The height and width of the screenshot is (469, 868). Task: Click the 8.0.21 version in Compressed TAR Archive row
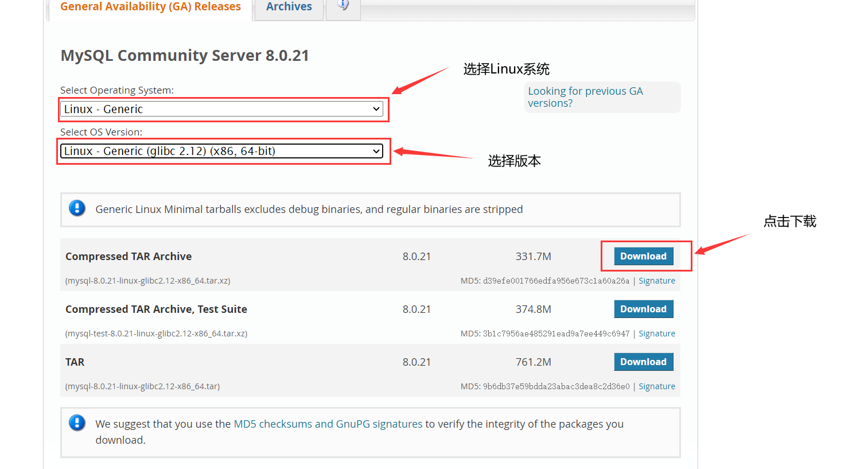(x=417, y=256)
